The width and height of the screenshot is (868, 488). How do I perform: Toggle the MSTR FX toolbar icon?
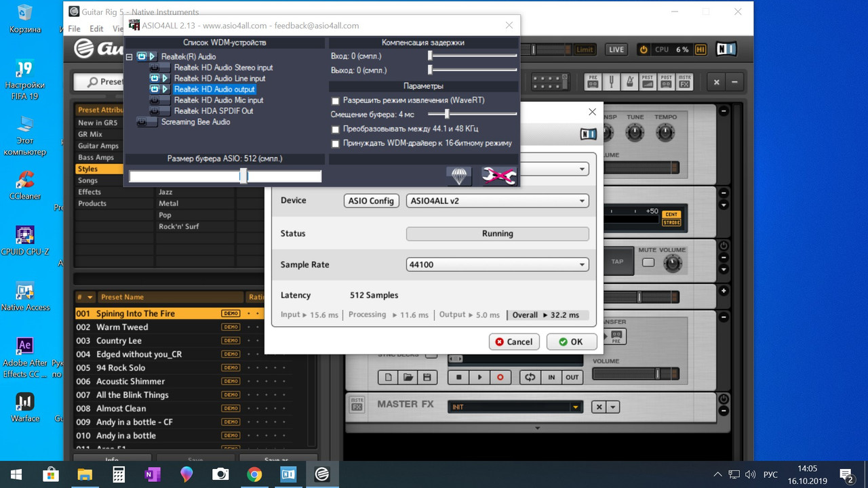click(684, 82)
